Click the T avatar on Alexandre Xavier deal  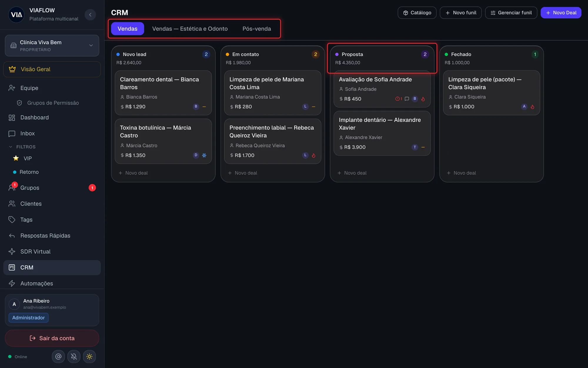[x=415, y=147]
